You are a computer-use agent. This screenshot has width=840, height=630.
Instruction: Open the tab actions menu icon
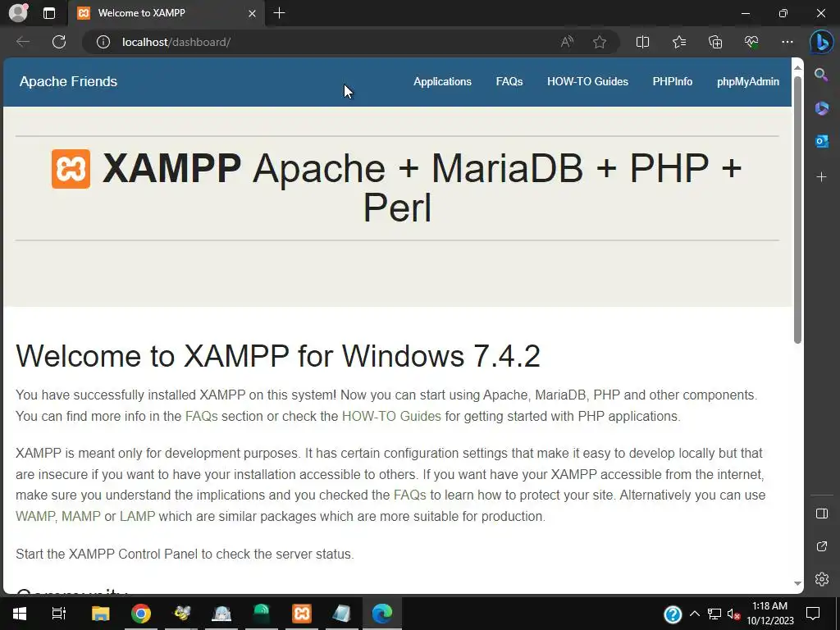(x=48, y=13)
